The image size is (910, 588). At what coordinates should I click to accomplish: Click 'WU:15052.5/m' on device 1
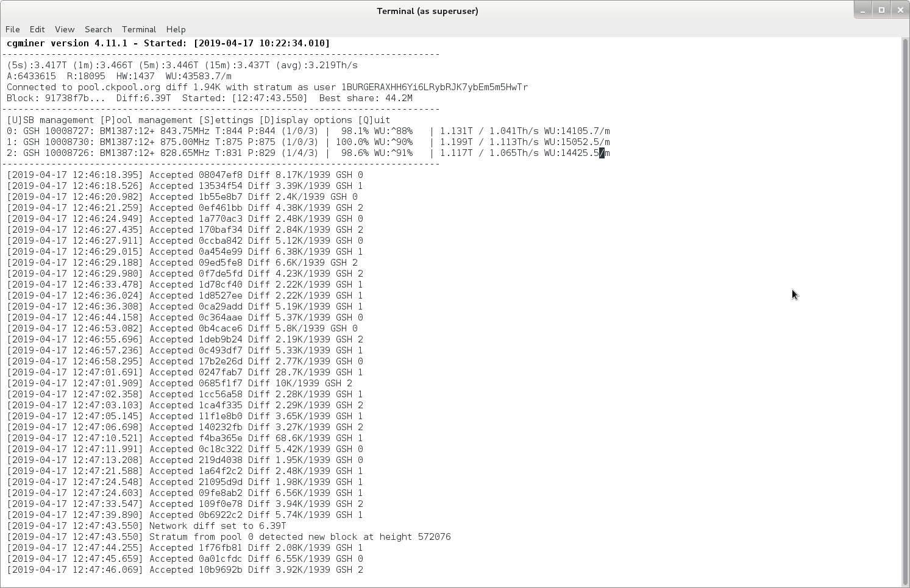tap(577, 142)
